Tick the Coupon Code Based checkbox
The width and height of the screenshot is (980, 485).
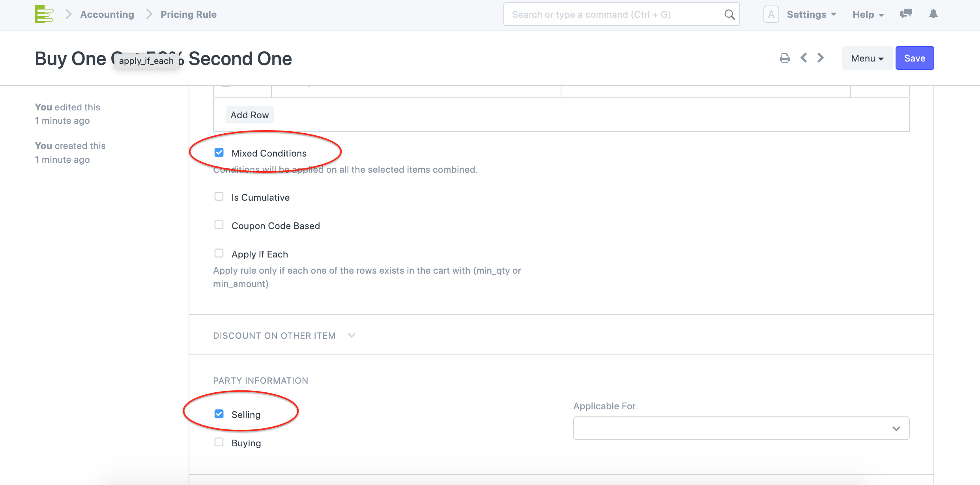tap(219, 225)
